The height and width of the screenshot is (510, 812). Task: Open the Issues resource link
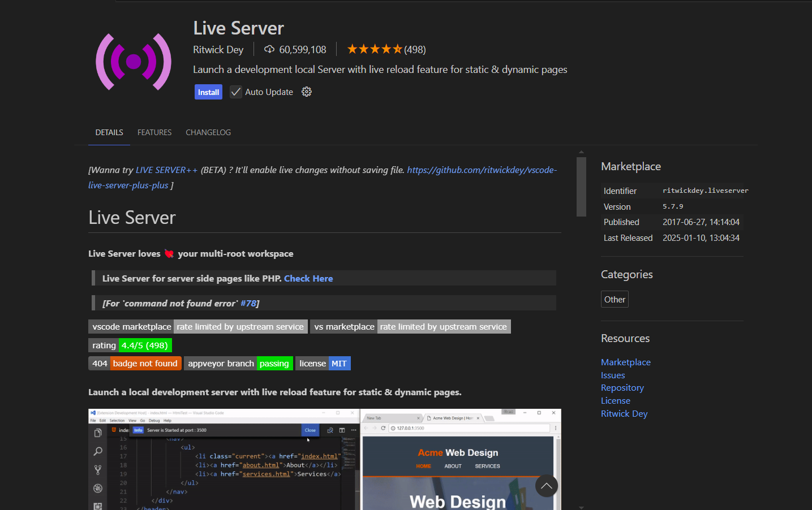(x=613, y=375)
